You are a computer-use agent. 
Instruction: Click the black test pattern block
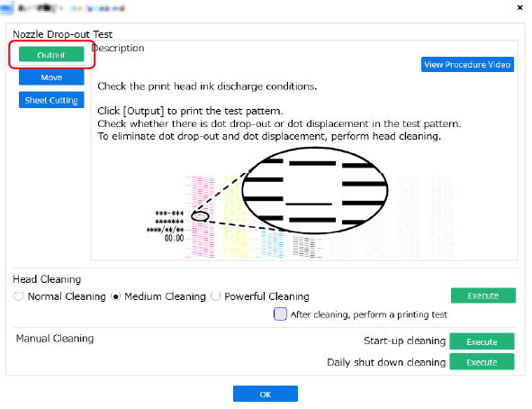pos(304,247)
